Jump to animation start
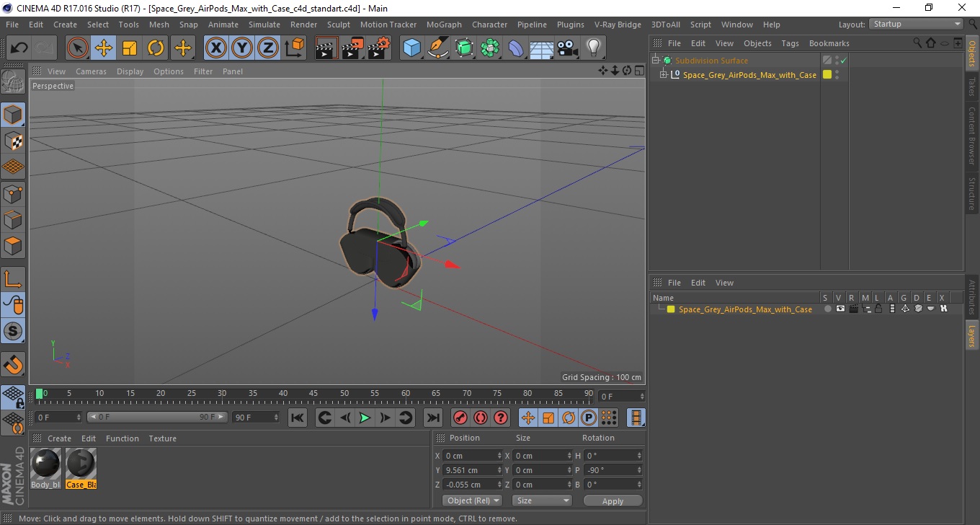980x525 pixels. pos(297,418)
